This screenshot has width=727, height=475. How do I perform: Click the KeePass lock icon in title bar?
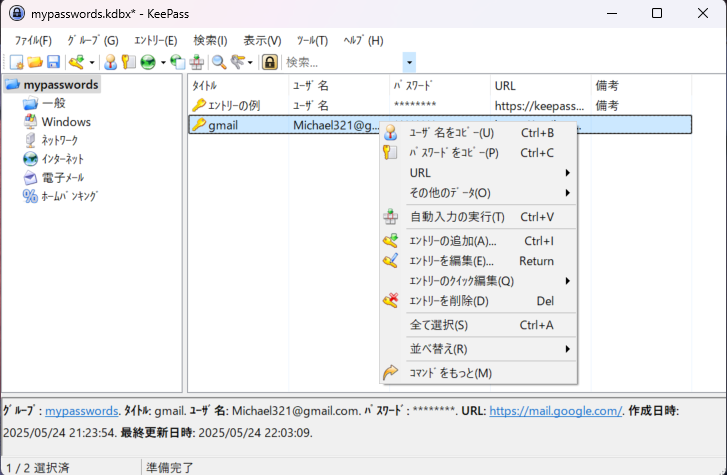(17, 13)
